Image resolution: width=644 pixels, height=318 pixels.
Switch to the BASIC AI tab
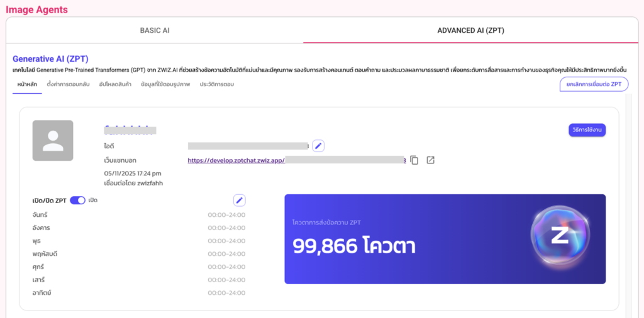[155, 30]
